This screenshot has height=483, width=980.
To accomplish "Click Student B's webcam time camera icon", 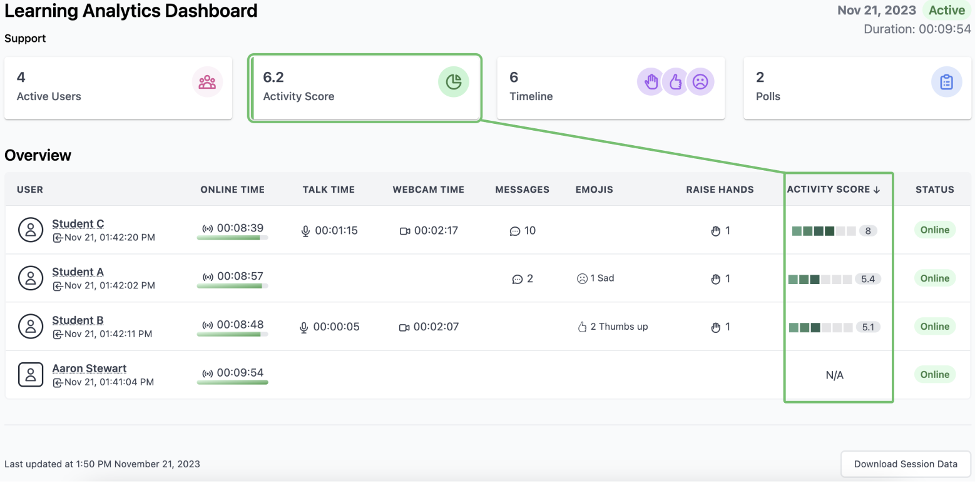I will coord(404,327).
